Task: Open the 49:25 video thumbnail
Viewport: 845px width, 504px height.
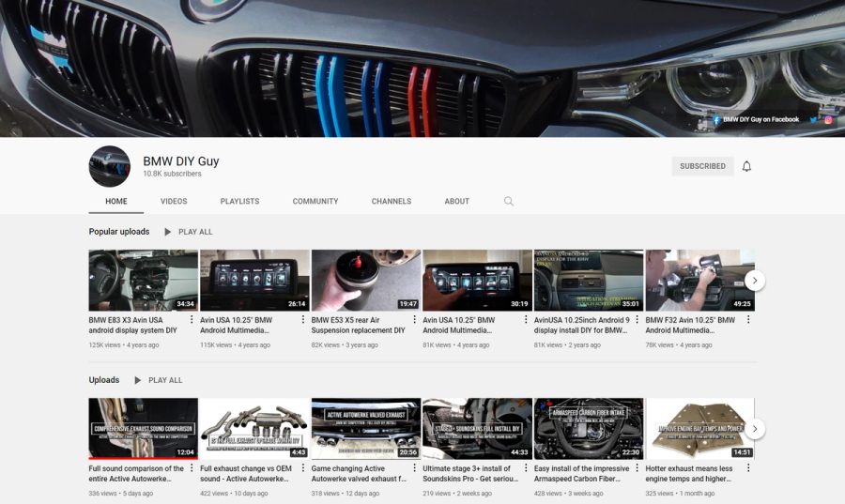Action: [x=700, y=281]
